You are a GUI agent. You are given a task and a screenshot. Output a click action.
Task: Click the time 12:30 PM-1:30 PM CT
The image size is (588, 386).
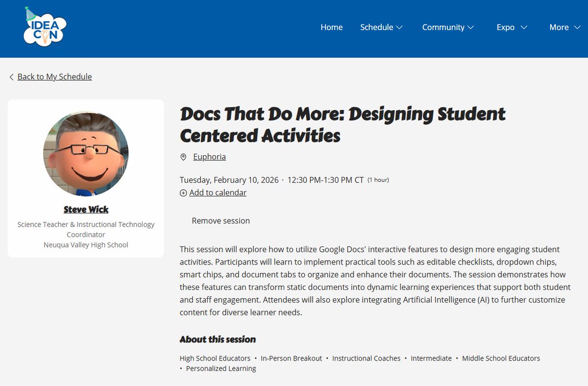tap(325, 180)
